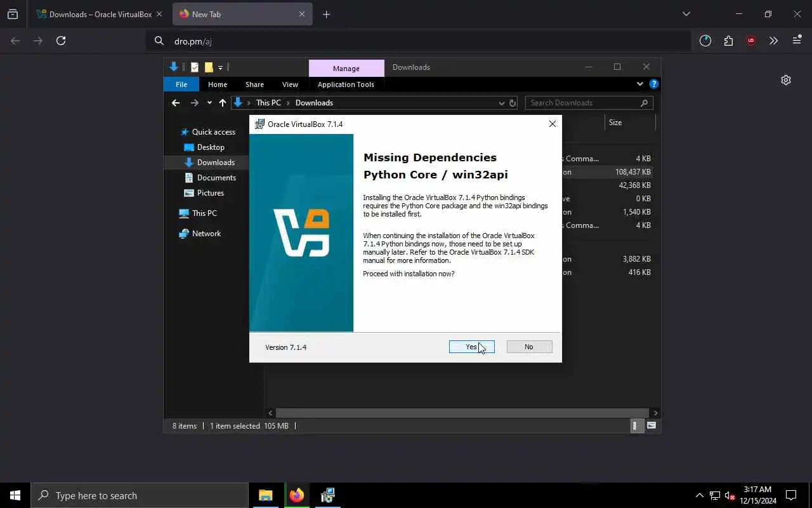The width and height of the screenshot is (812, 508).
Task: Close the New Tab browser tab
Action: pos(302,14)
